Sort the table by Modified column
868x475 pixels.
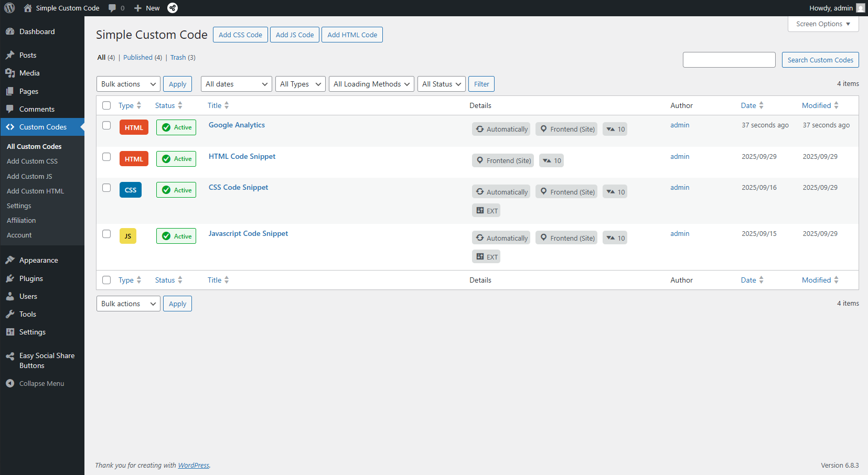click(x=816, y=105)
